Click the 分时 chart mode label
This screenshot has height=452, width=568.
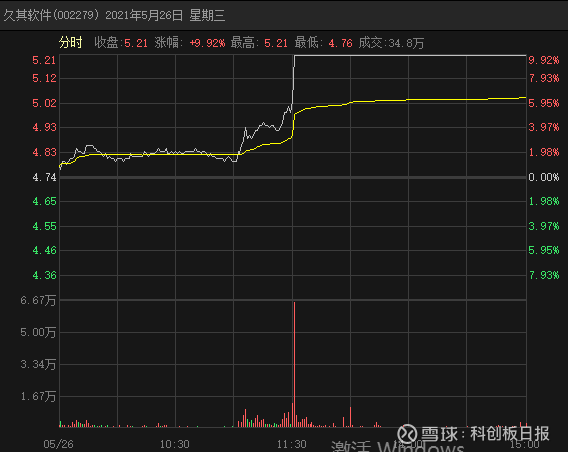tap(71, 43)
